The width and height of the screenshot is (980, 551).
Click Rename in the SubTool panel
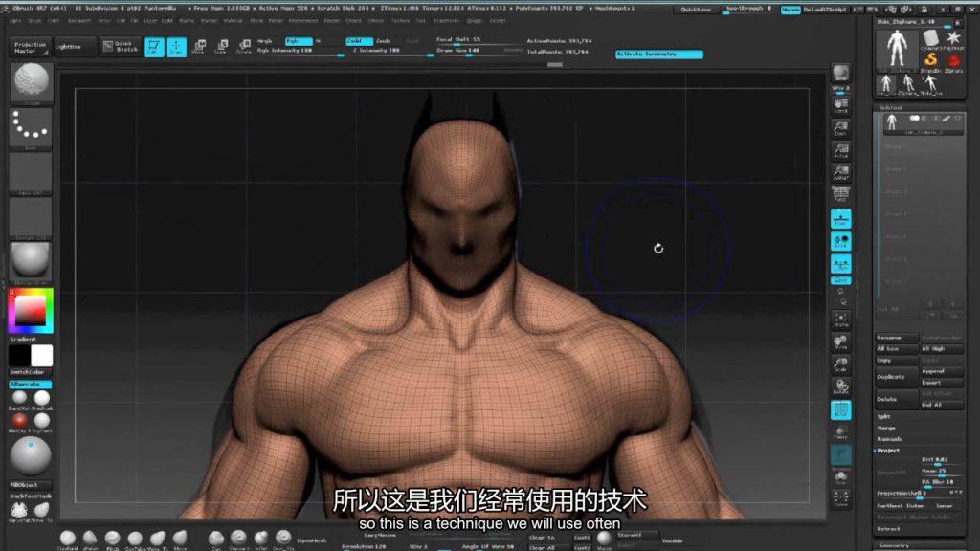point(898,338)
